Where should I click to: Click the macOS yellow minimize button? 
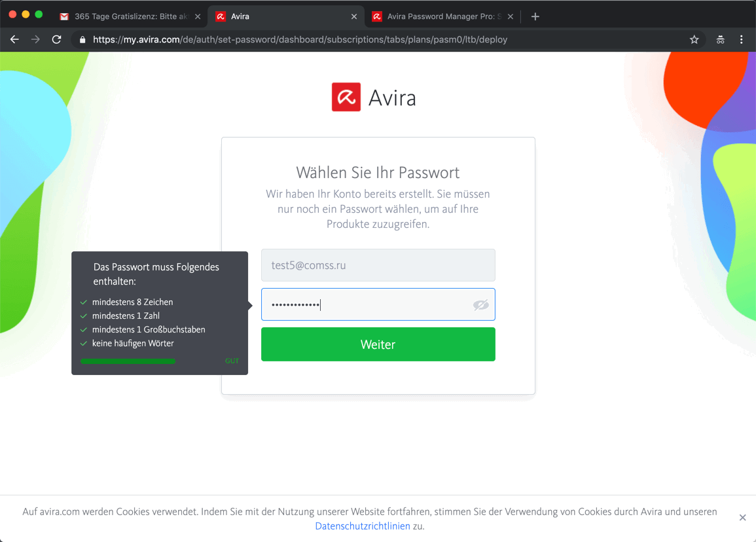point(26,14)
